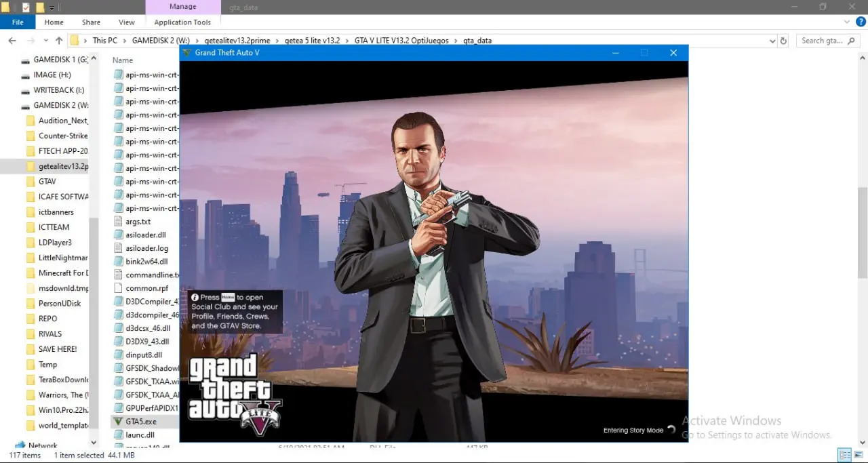
Task: Click the Properties icon in quick access toolbar
Action: [26, 7]
